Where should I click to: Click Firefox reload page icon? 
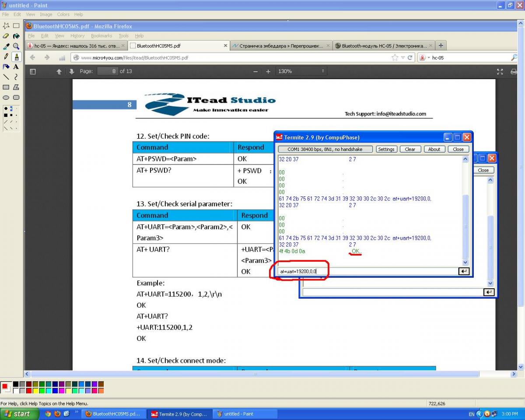[x=410, y=57]
